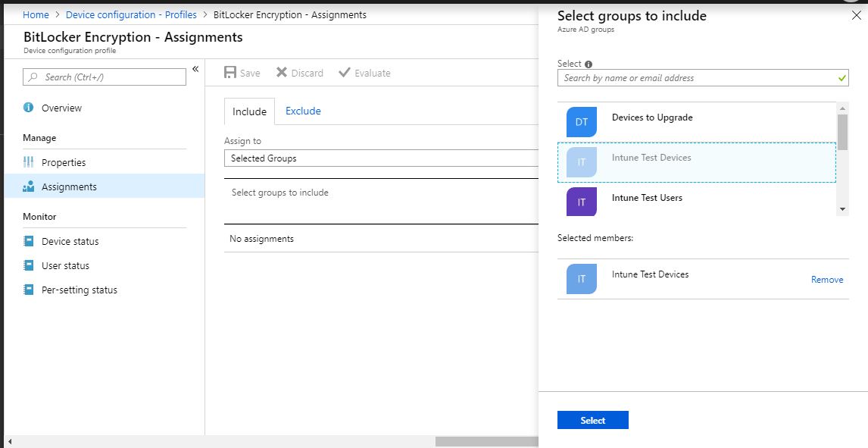
Task: Confirm with the blue Select button
Action: pyautogui.click(x=593, y=420)
